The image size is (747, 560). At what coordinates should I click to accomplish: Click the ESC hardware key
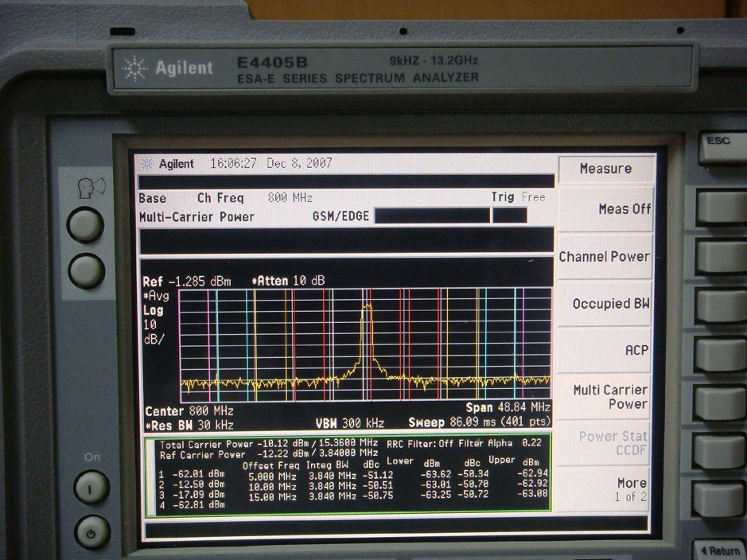722,147
